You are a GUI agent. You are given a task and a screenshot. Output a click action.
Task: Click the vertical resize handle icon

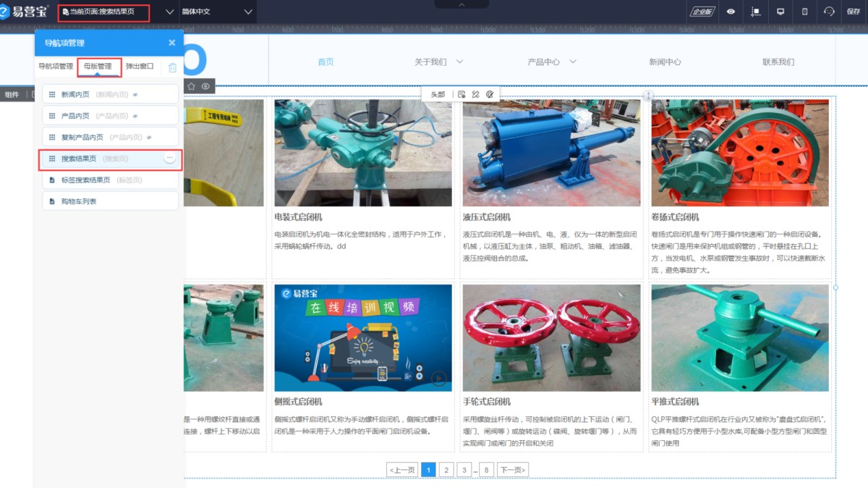pyautogui.click(x=649, y=96)
